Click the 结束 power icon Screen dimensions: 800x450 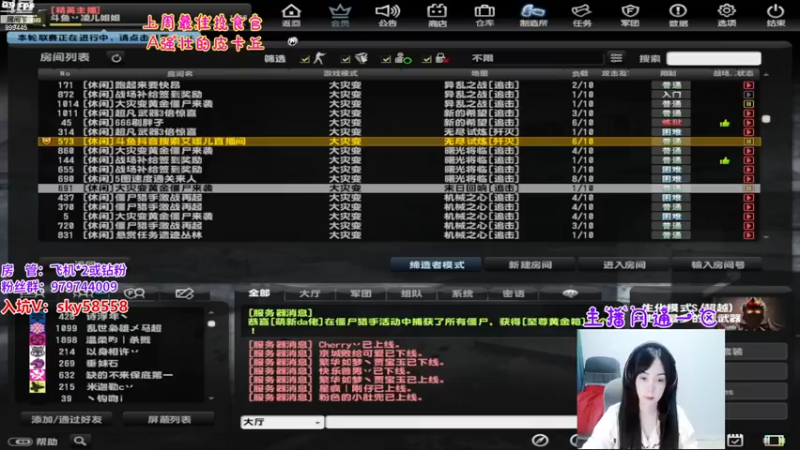click(x=776, y=15)
